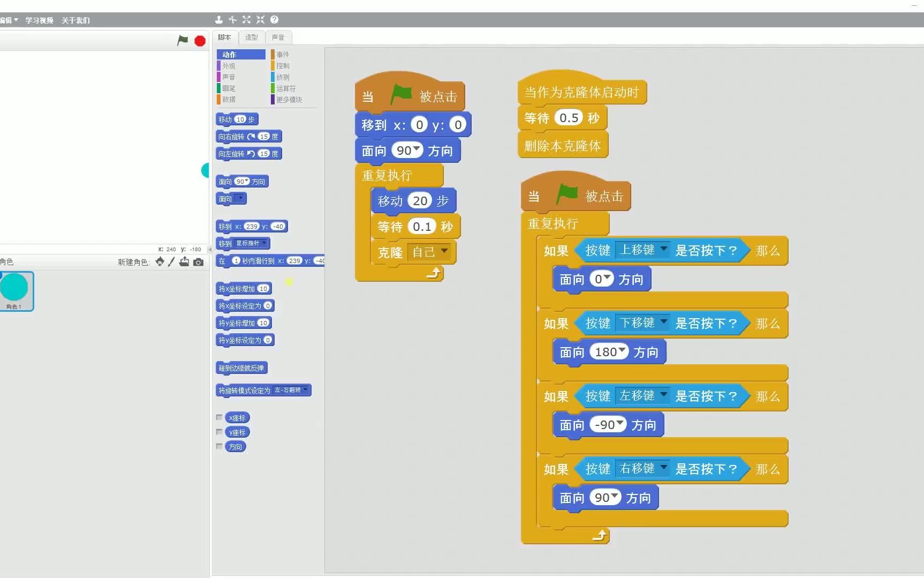924x578 pixels.
Task: Select the stamp (duplicate) tool
Action: pos(218,20)
